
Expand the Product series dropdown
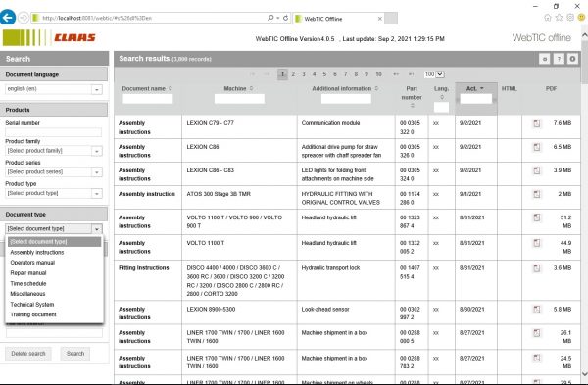97,172
